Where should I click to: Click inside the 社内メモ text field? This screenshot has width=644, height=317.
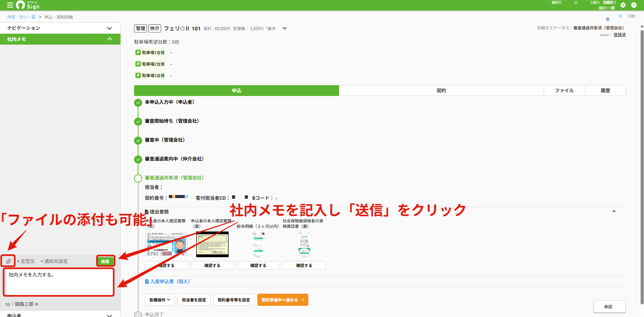(59, 282)
